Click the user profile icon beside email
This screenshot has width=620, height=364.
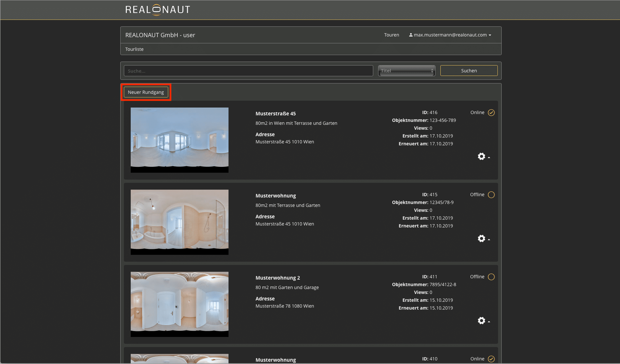pyautogui.click(x=411, y=35)
